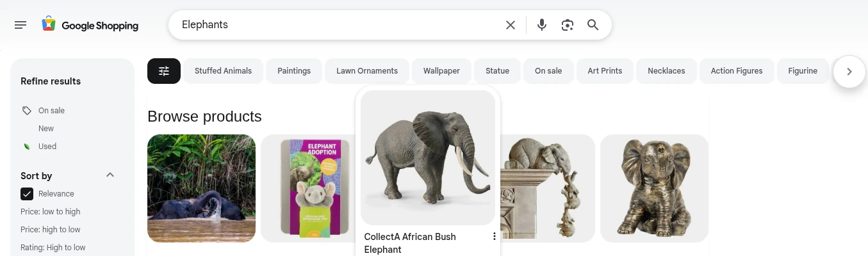Select Rating: High to low sorting
The image size is (868, 256).
point(53,248)
